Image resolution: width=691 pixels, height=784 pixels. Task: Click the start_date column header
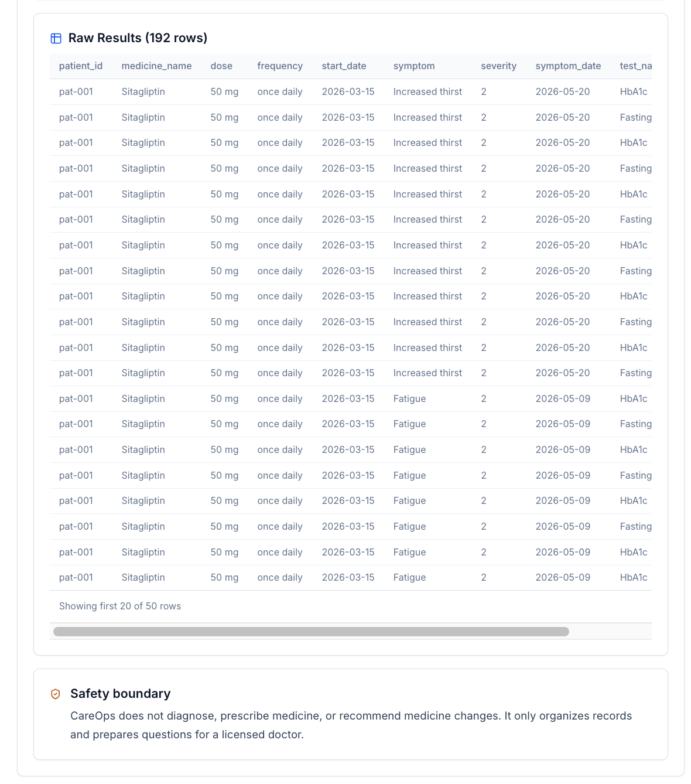click(344, 66)
